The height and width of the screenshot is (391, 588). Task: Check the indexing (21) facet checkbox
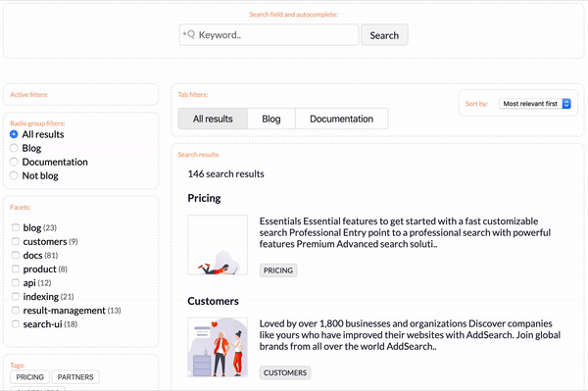[x=16, y=297]
